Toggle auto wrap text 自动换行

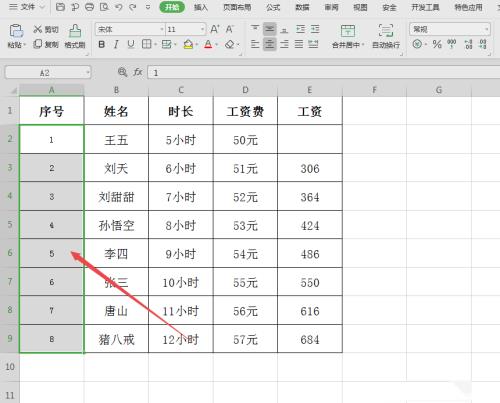(x=386, y=36)
